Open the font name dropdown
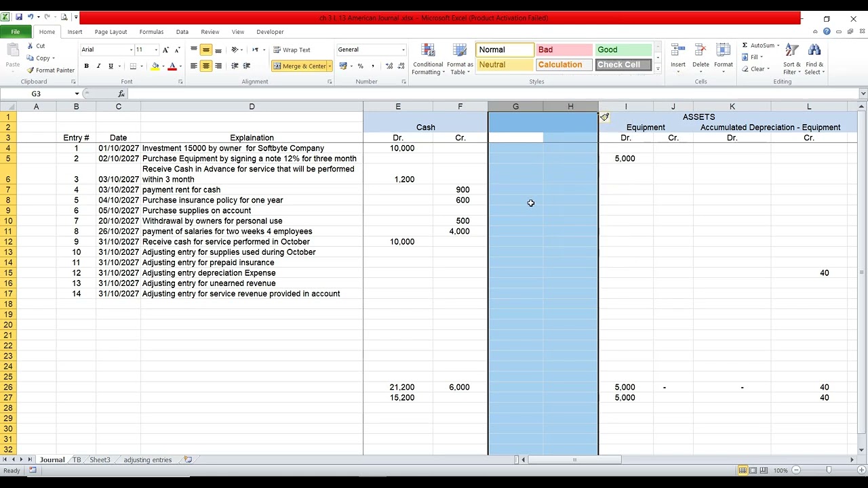This screenshot has height=488, width=868. point(131,49)
